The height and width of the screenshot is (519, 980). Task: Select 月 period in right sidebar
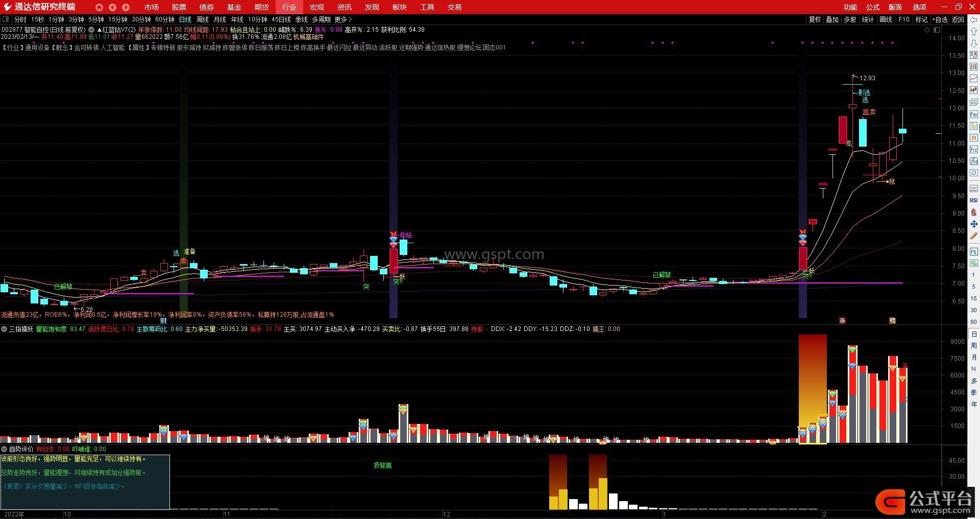974,357
